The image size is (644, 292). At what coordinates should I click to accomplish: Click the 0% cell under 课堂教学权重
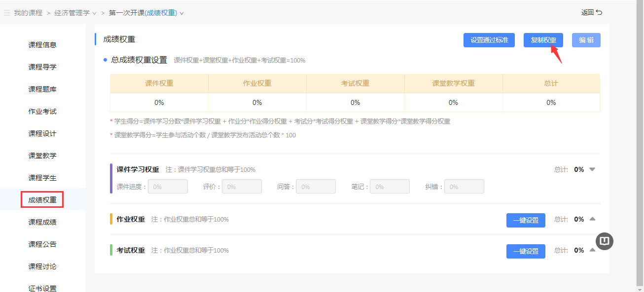(454, 102)
